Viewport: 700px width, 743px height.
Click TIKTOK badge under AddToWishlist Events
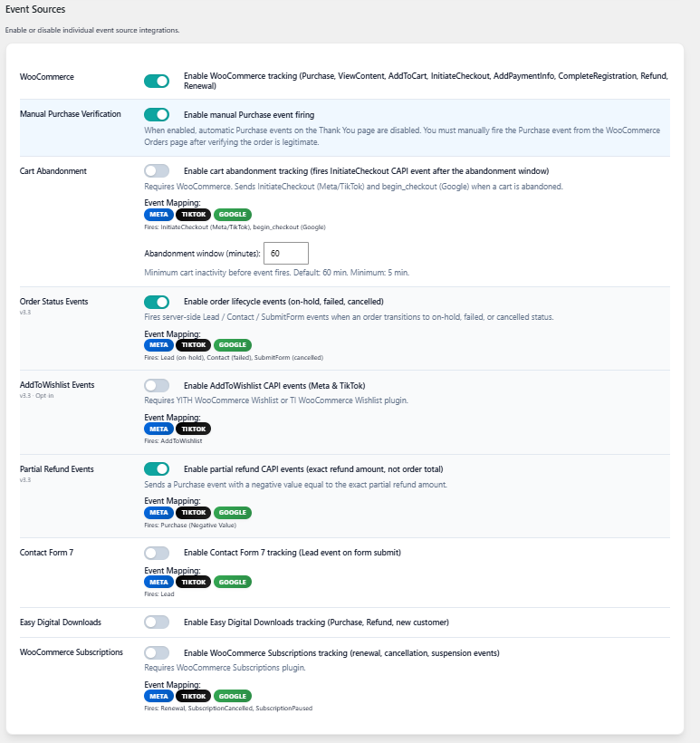(x=193, y=429)
